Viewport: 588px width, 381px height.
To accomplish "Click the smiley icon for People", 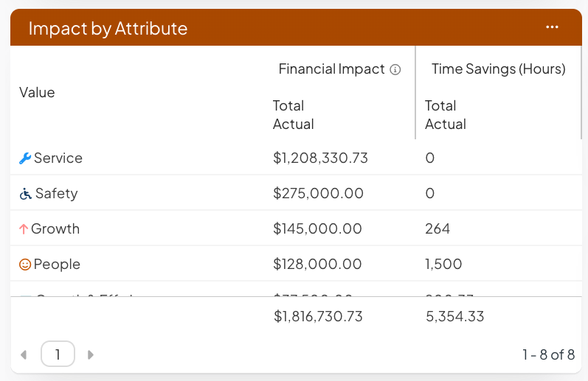I will point(24,265).
